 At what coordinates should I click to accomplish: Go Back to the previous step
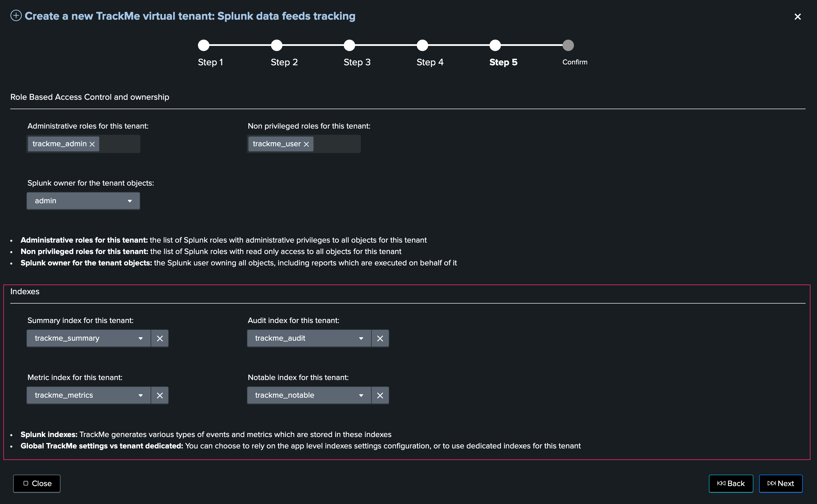pyautogui.click(x=731, y=483)
